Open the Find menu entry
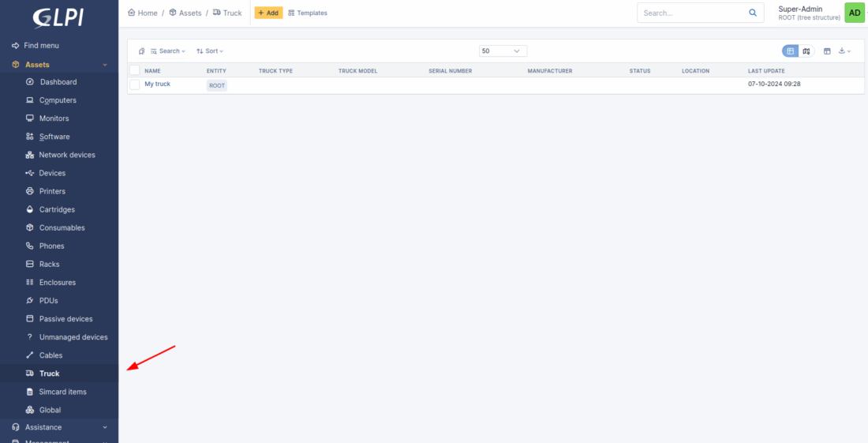868x443 pixels. 36,46
